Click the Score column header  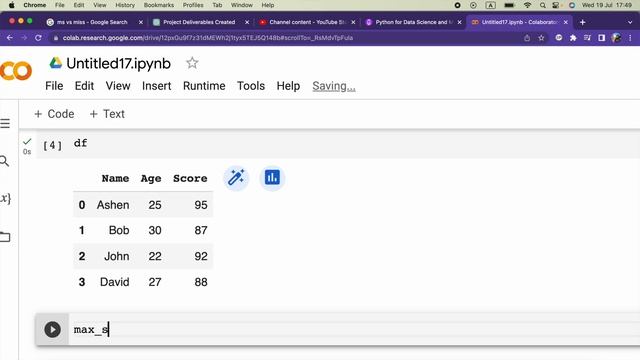(x=190, y=178)
